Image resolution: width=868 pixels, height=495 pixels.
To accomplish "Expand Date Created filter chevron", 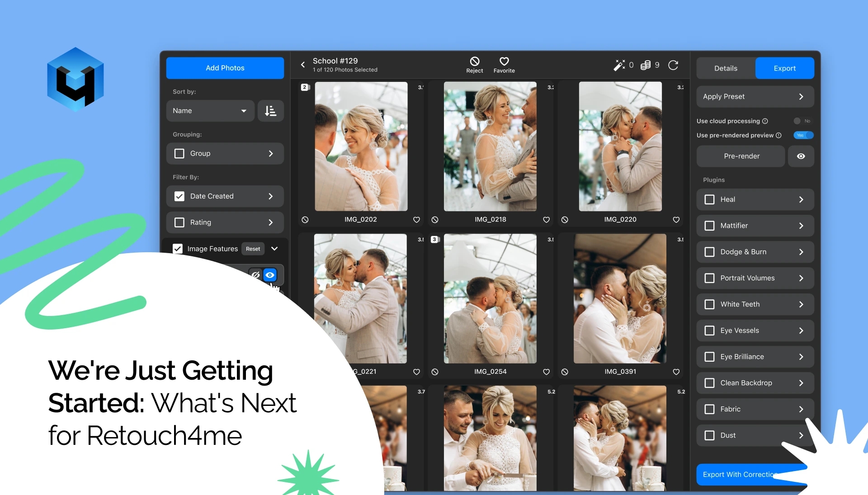I will [271, 196].
